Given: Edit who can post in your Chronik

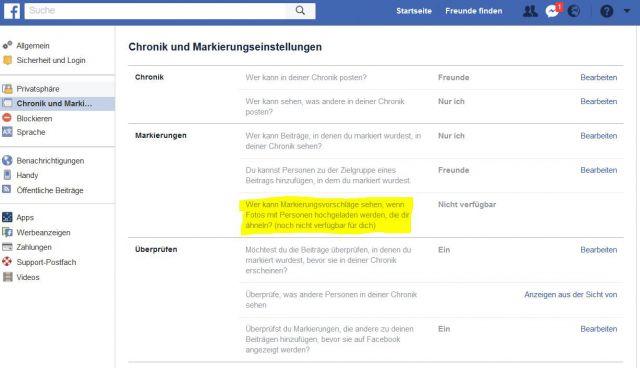Looking at the screenshot, I should 598,78.
